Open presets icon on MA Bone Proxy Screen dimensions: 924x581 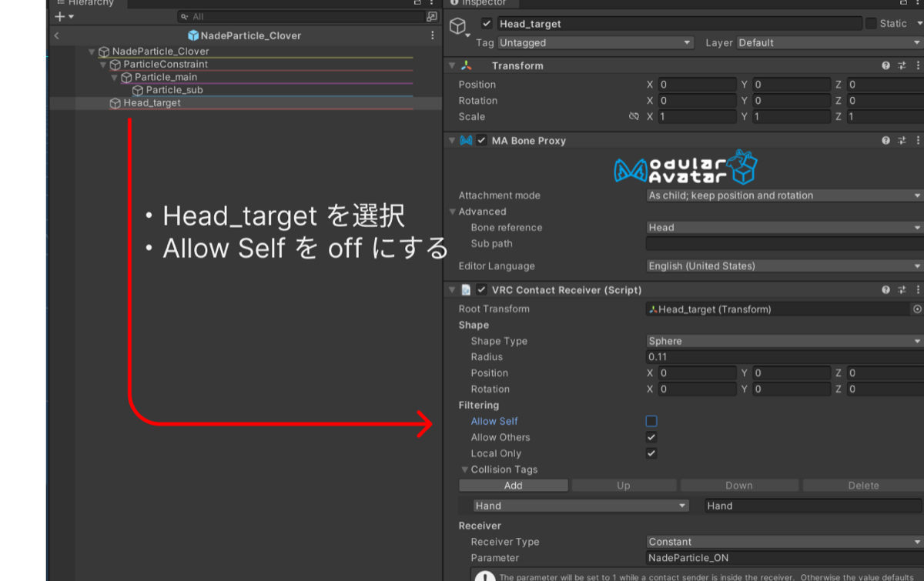coord(902,141)
